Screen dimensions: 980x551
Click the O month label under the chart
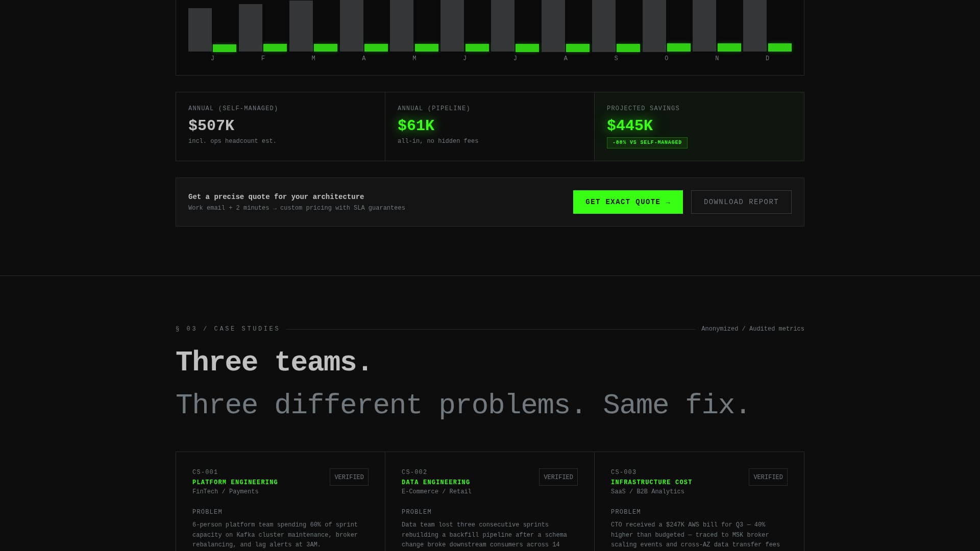pos(667,59)
